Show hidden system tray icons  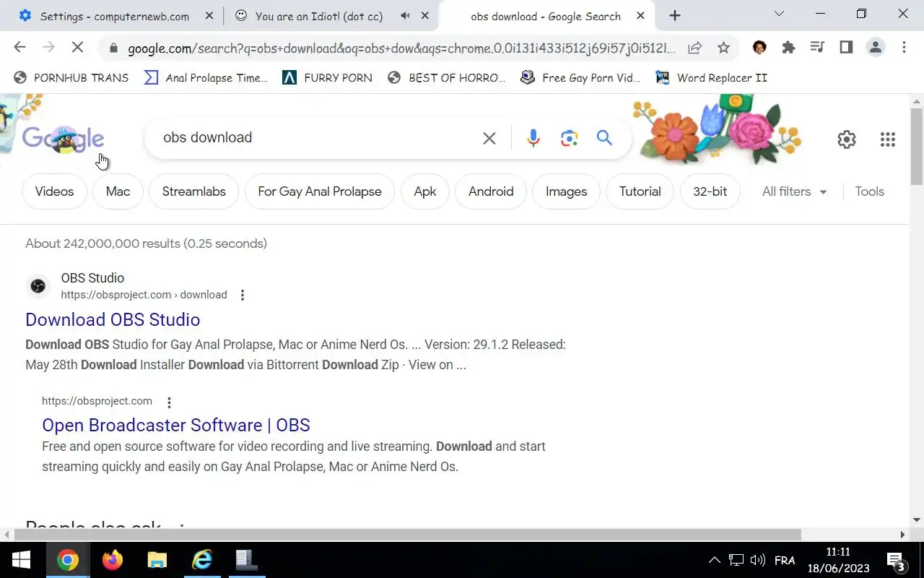pyautogui.click(x=714, y=560)
